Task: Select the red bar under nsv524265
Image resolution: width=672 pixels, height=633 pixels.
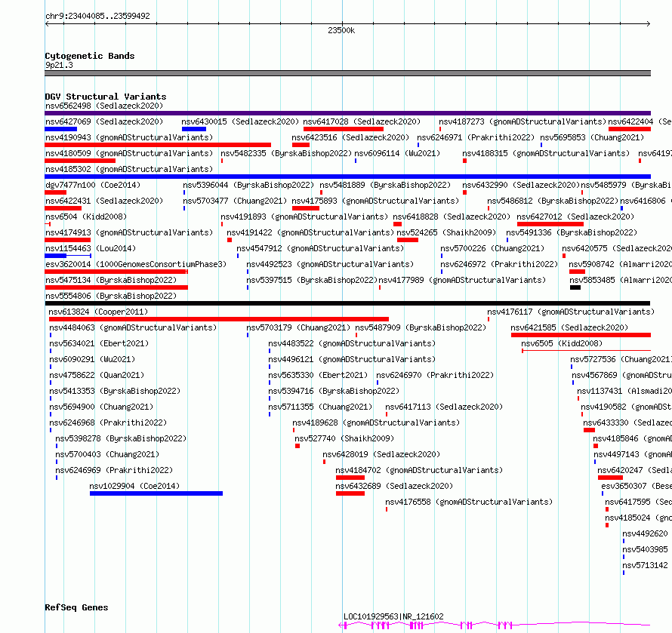Action: point(408,240)
